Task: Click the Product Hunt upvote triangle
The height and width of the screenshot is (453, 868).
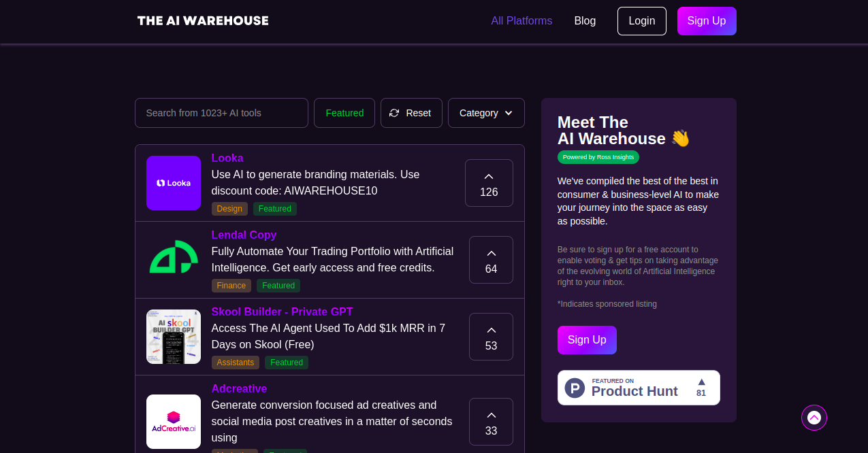Action: pyautogui.click(x=701, y=382)
